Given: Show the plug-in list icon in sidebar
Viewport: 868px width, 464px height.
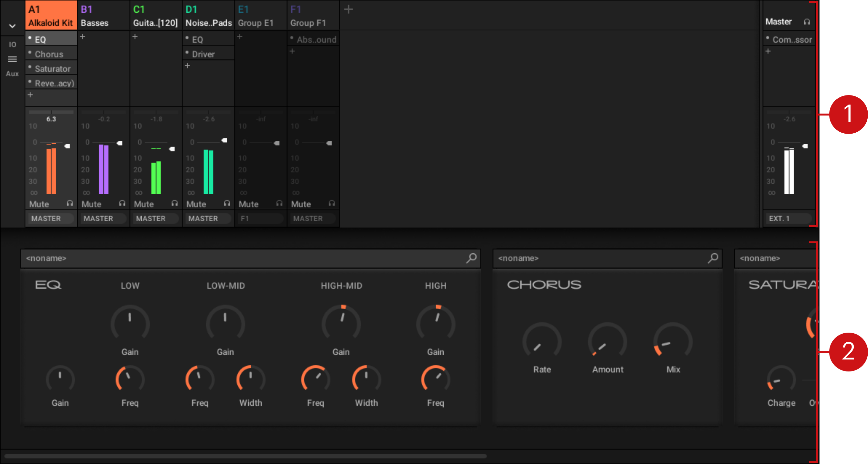Looking at the screenshot, I should (12, 59).
